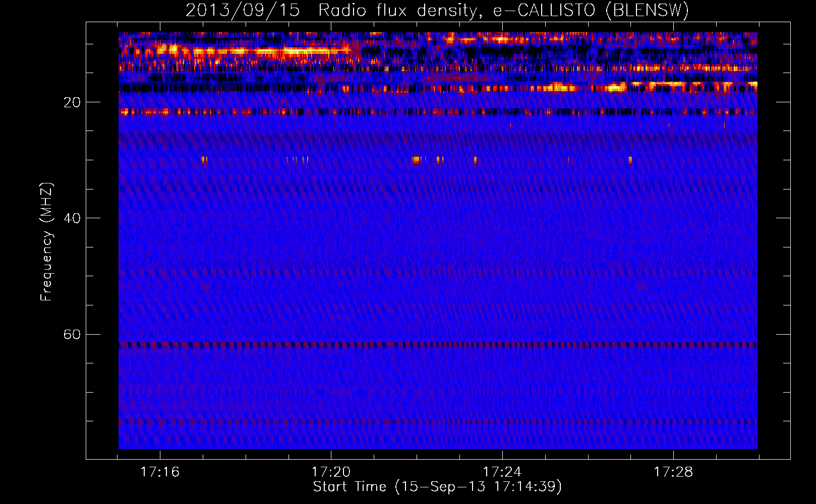Click the "17:24" time tick label

pyautogui.click(x=502, y=472)
